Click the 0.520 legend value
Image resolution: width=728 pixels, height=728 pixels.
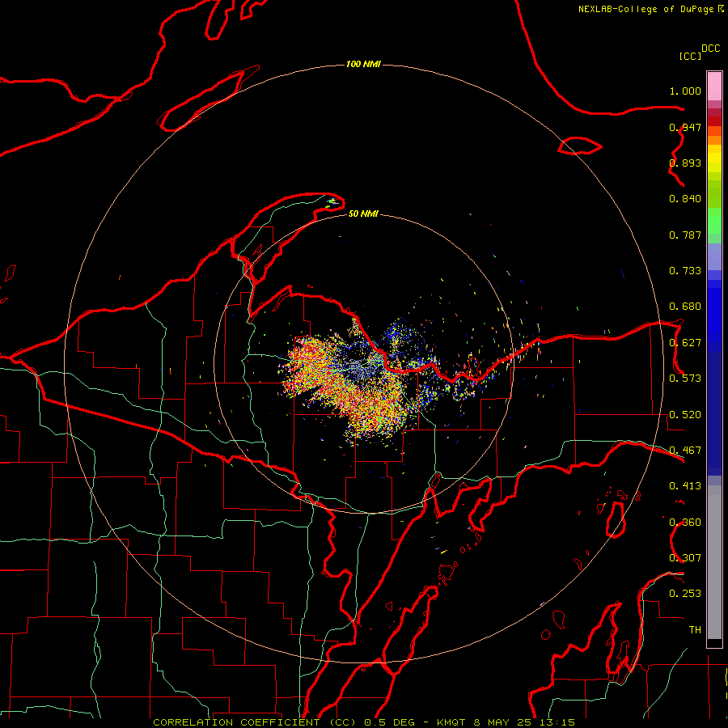(x=685, y=415)
